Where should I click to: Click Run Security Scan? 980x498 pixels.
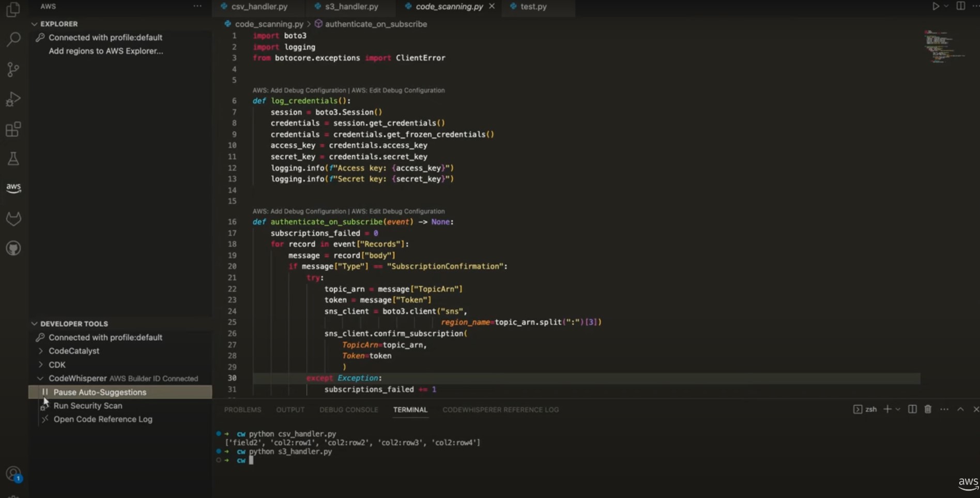[x=88, y=405]
